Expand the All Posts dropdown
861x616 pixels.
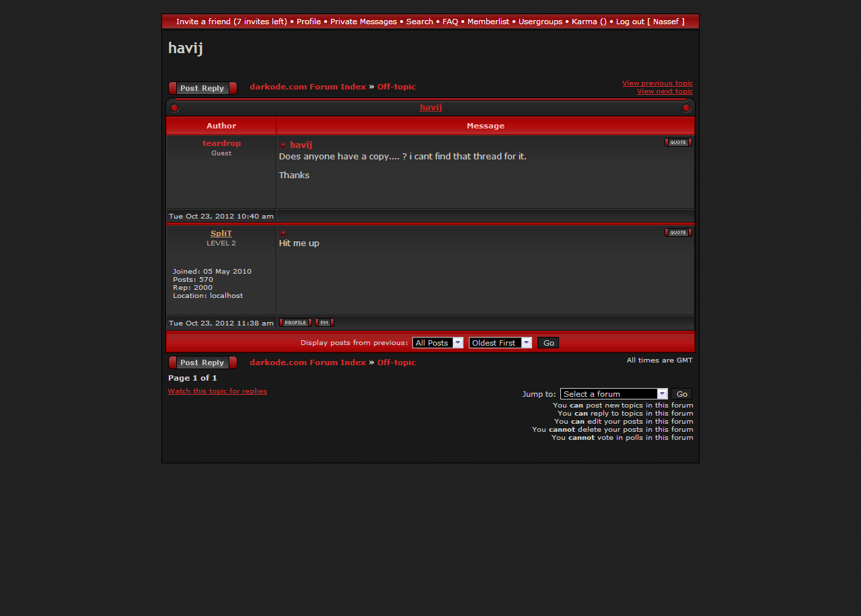click(438, 343)
